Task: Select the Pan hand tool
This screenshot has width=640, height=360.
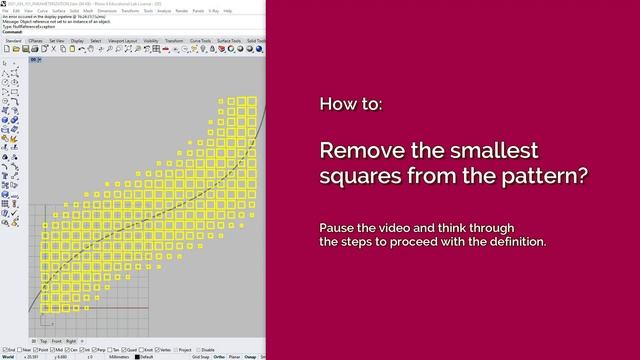Action: coord(91,49)
